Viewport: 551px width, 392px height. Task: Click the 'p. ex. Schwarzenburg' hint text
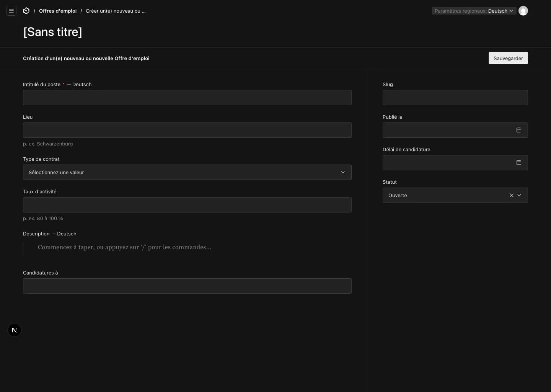(48, 144)
